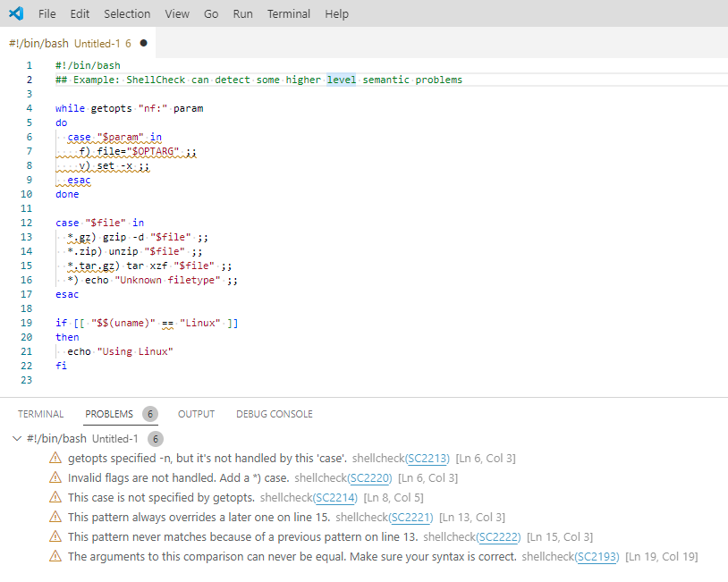Select 'Invalid flags are not handled' message
This screenshot has height=582, width=728.
pos(178,478)
